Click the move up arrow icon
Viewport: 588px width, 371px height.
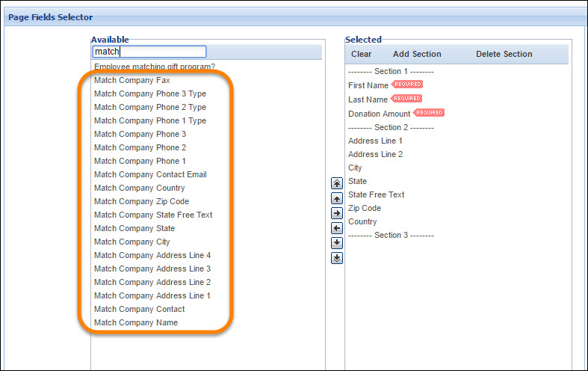pos(337,198)
